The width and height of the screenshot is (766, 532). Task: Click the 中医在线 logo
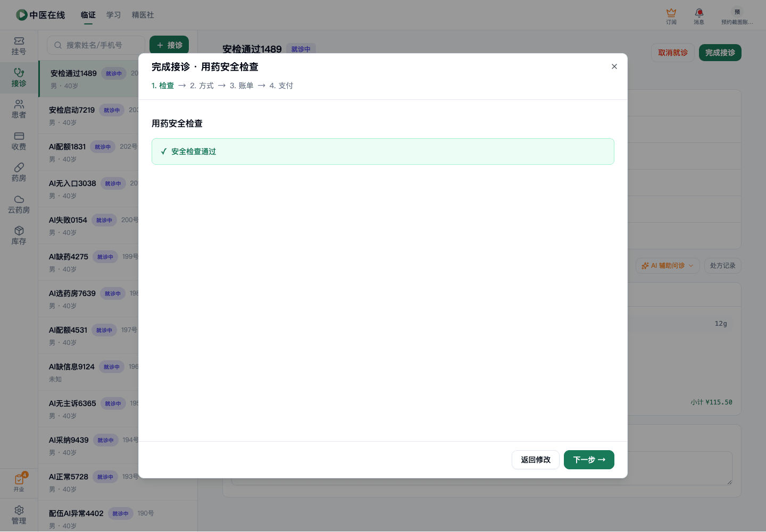[x=40, y=15]
